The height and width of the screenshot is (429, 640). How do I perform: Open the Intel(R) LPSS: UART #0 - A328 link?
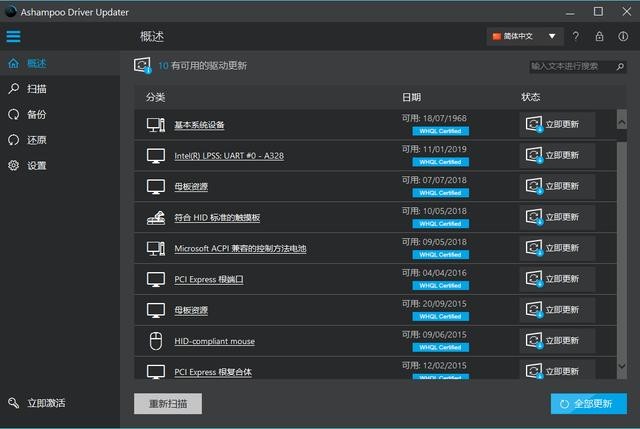pyautogui.click(x=229, y=156)
